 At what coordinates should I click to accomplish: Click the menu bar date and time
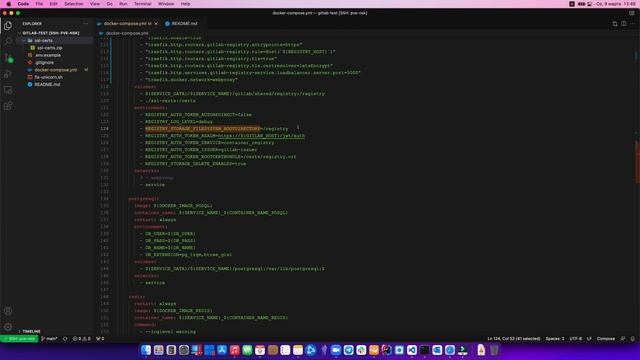pos(616,4)
